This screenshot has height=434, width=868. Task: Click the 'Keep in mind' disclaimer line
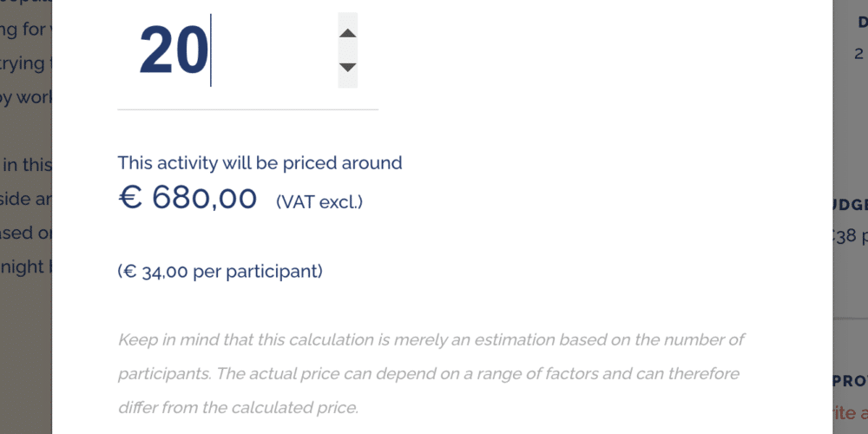(x=431, y=339)
